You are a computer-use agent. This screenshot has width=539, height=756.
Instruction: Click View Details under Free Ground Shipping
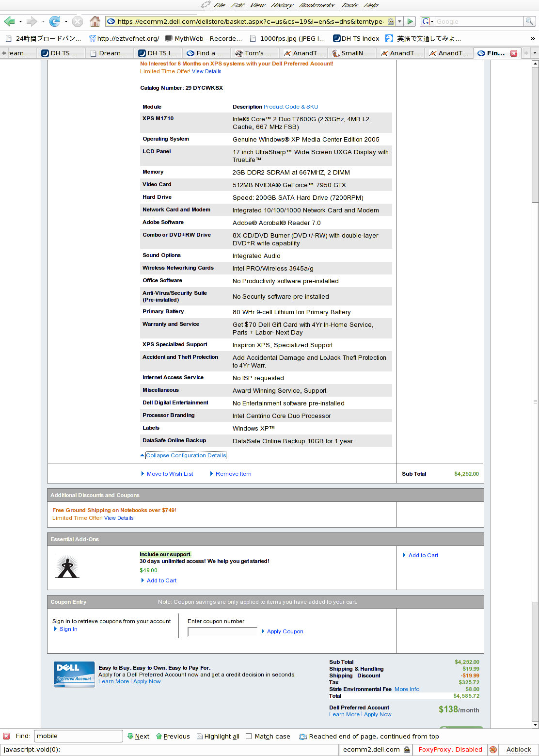point(119,518)
